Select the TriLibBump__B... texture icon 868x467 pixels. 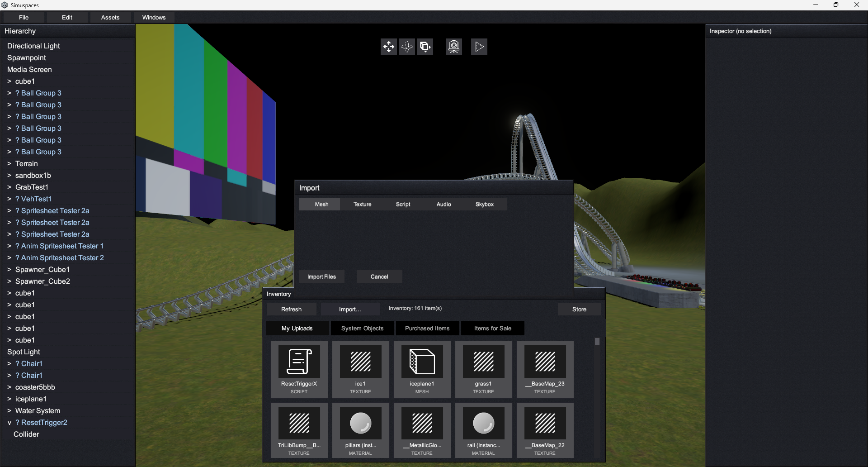299,423
